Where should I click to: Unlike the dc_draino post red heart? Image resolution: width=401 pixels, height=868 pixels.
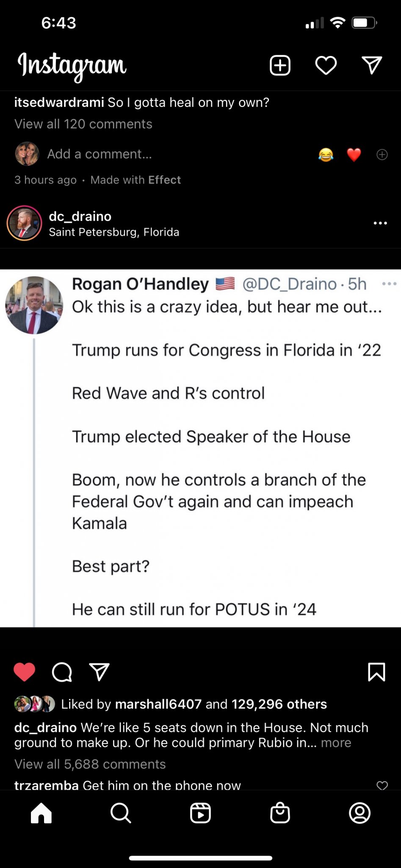coord(25,672)
